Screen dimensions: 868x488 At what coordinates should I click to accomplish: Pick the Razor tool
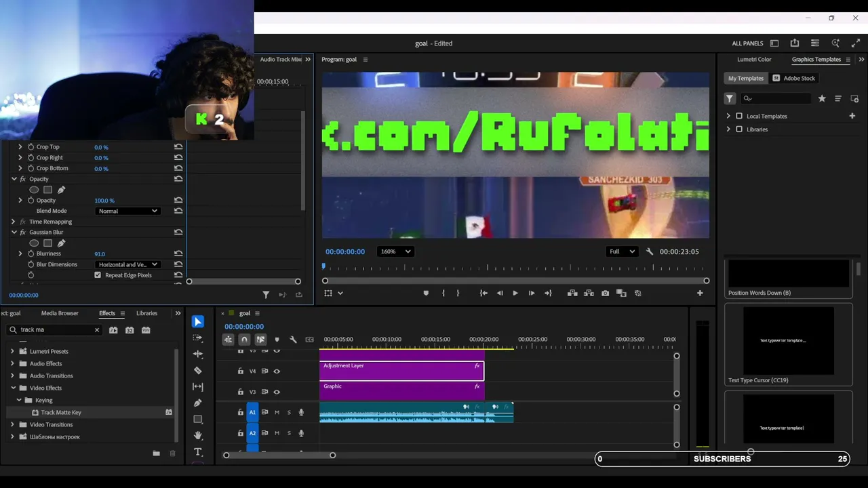tap(198, 371)
